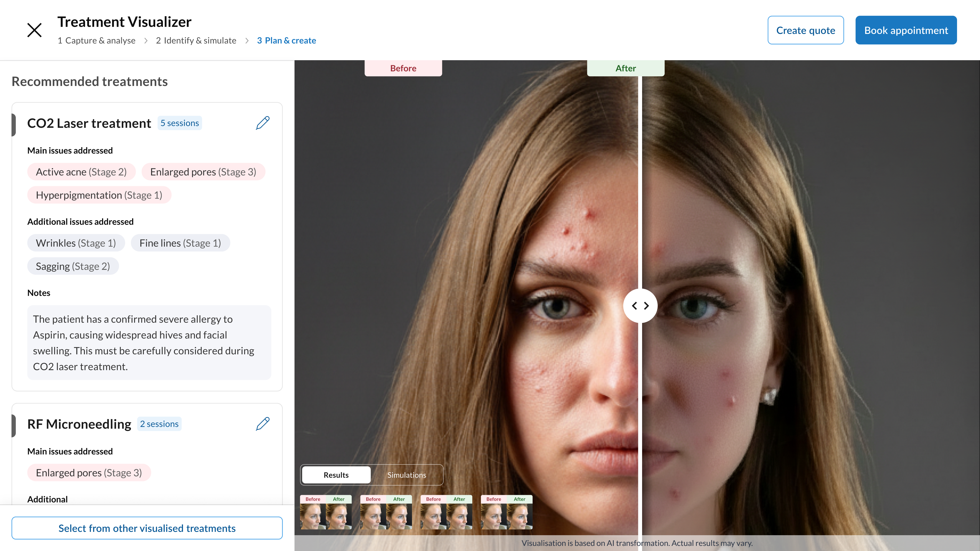
Task: Open the first before/after result thumbnail
Action: pyautogui.click(x=326, y=512)
